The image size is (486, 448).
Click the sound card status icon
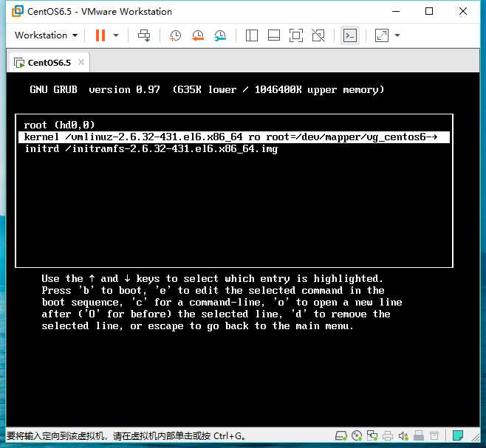click(x=403, y=435)
